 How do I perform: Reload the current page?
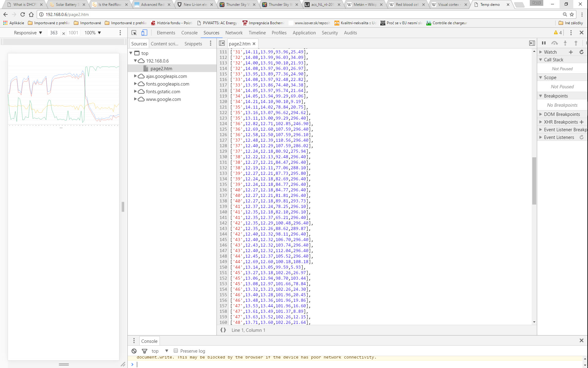(23, 14)
